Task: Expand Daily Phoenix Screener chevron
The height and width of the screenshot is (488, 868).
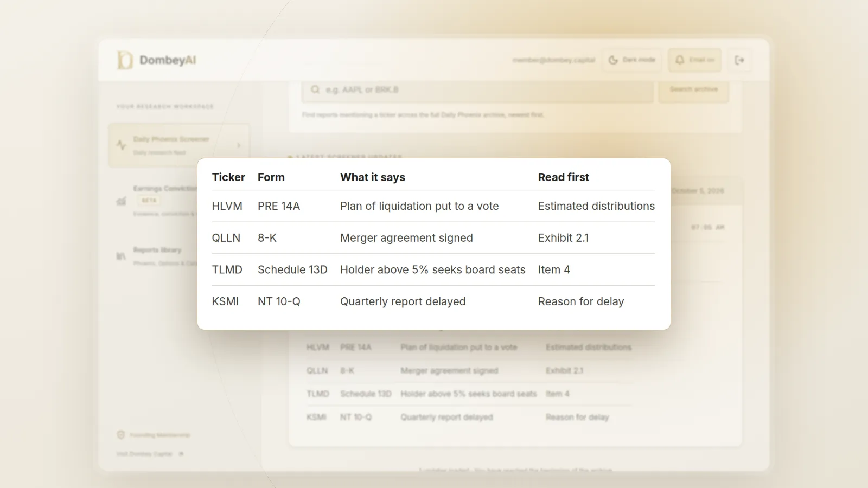Action: (x=239, y=145)
